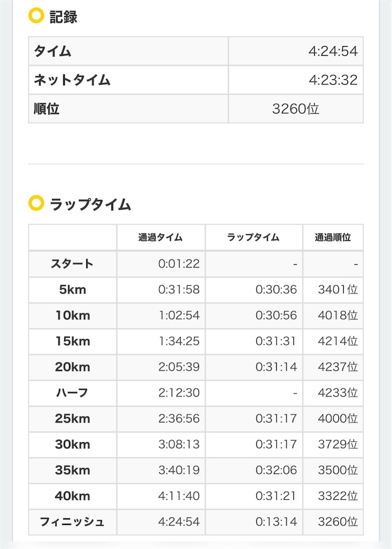Click the 25km rank 4000位
The width and height of the screenshot is (392, 549).
click(338, 418)
